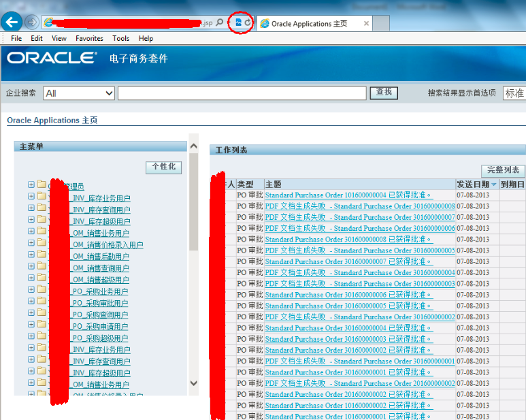Viewport: 526px width, 420px height.
Task: Open the View menu
Action: [59, 38]
